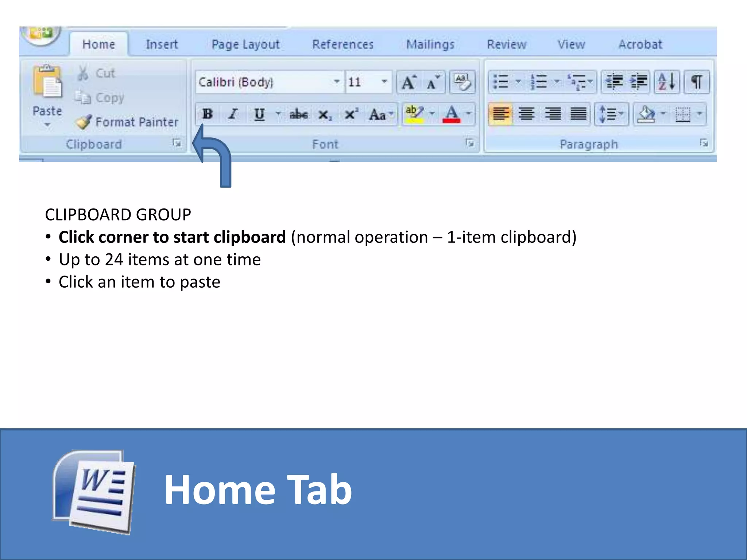This screenshot has width=747, height=560.
Task: Increase paragraph indent
Action: (x=638, y=82)
